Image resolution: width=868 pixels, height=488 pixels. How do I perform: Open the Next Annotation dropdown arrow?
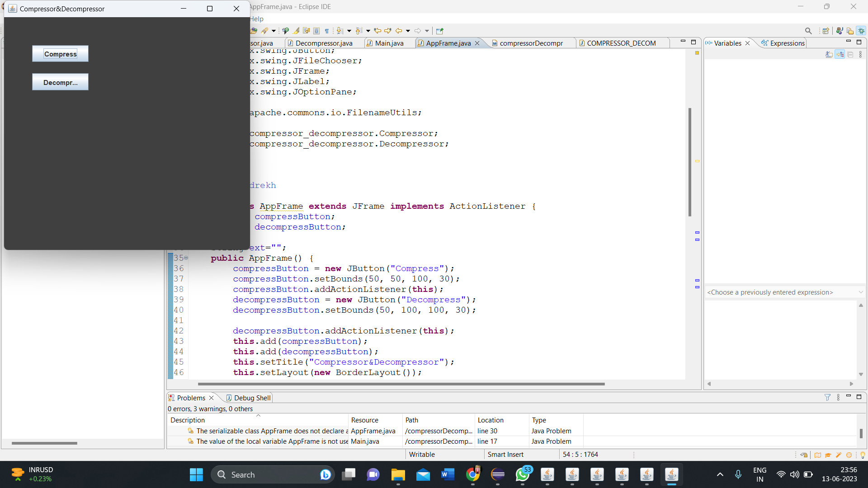pos(349,31)
